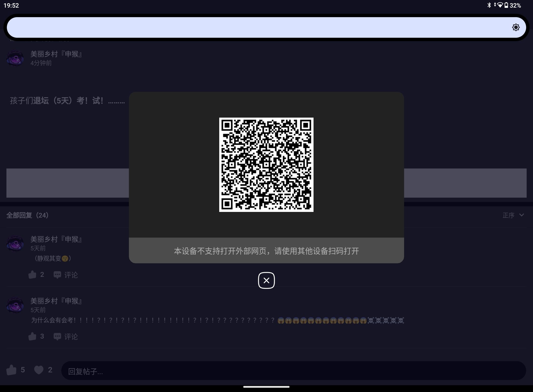The width and height of the screenshot is (533, 392).
Task: Adjust the brightness slider bar
Action: click(x=266, y=27)
